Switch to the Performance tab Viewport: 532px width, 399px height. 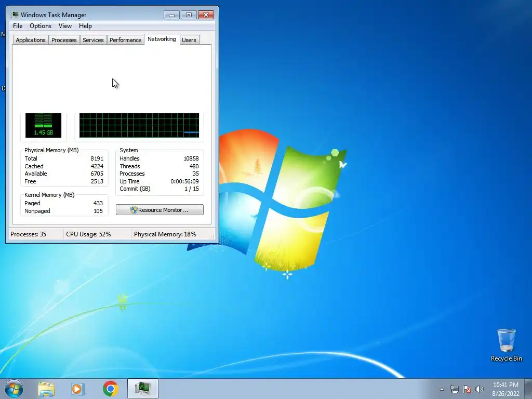point(125,40)
